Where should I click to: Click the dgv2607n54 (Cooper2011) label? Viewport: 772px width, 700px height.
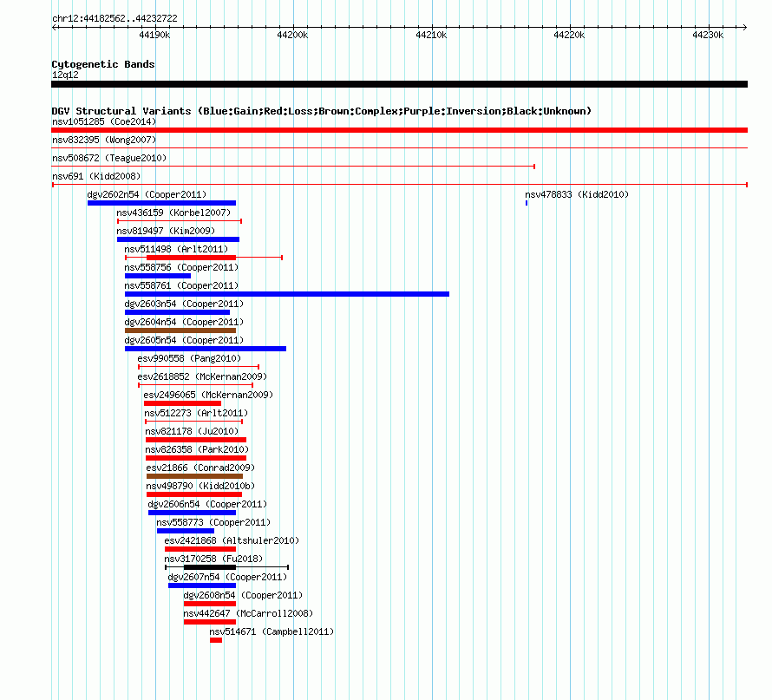(x=227, y=577)
